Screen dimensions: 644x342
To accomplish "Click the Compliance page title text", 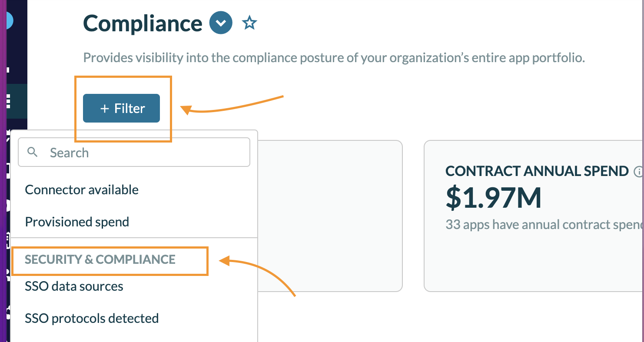I will 143,23.
